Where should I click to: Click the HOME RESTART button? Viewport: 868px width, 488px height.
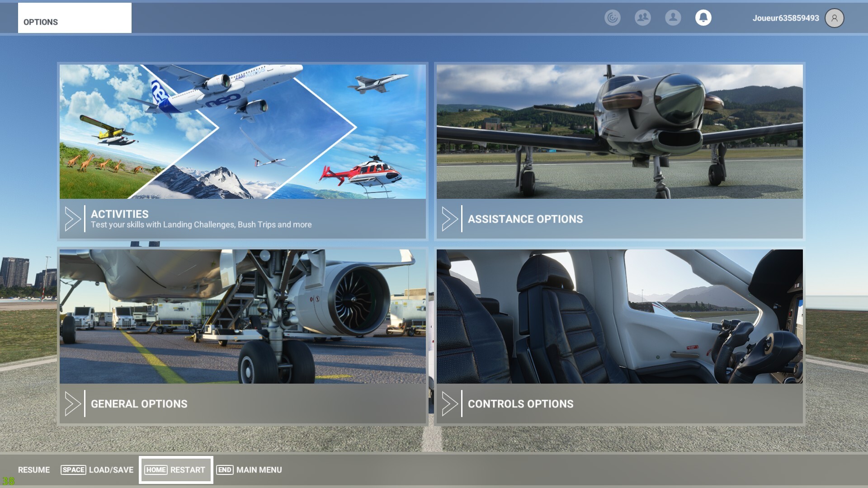tap(175, 470)
